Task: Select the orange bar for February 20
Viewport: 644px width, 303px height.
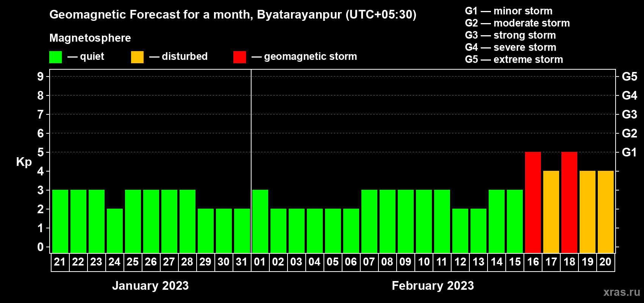Action: click(x=606, y=212)
